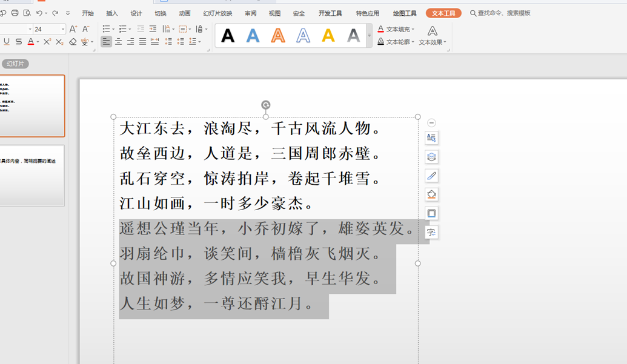Open the Text Effects (文本效果) menu

[x=433, y=36]
